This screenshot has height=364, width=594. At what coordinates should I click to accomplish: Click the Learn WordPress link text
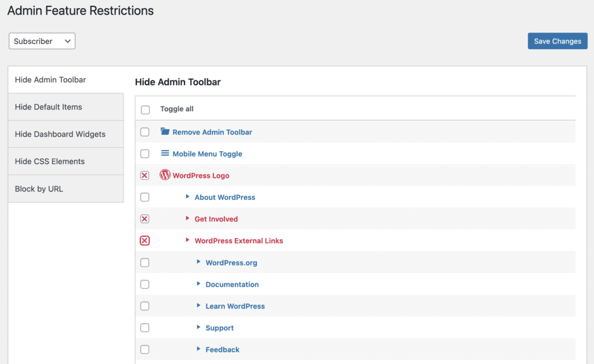point(235,306)
